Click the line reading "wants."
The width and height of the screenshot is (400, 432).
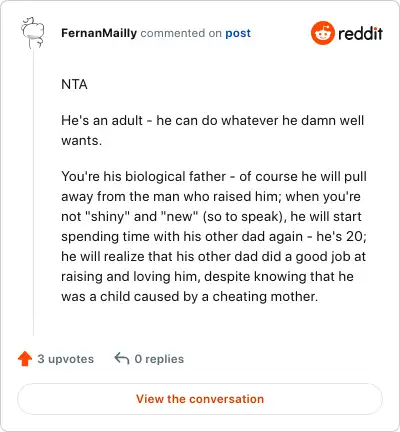click(82, 140)
